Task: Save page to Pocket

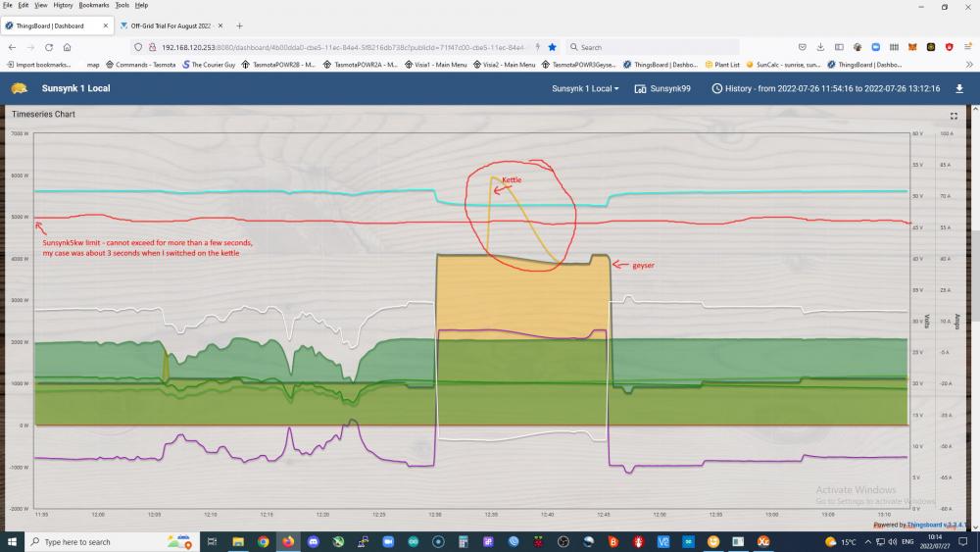Action: [x=803, y=47]
